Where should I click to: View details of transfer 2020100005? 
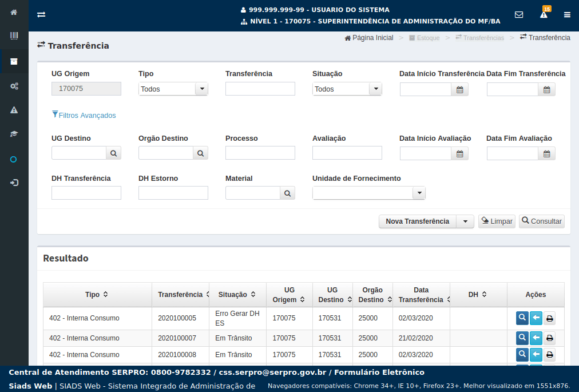522,318
